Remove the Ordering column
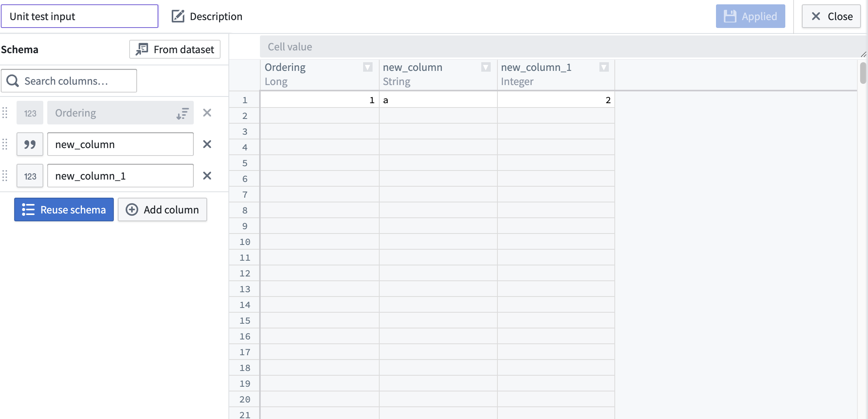 (x=207, y=113)
